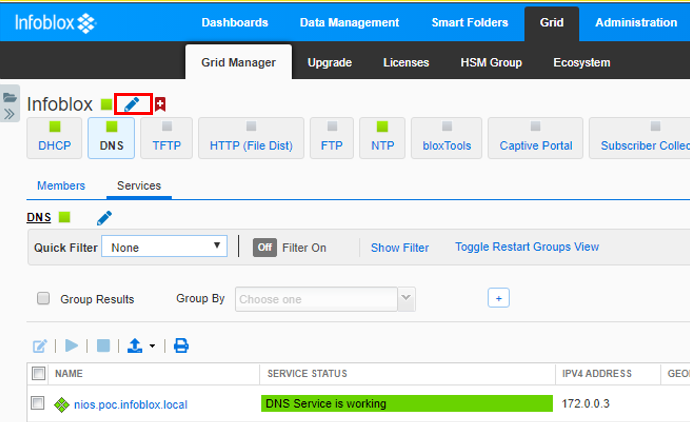Click the red bookmark icon next to Infoblox

tap(160, 104)
